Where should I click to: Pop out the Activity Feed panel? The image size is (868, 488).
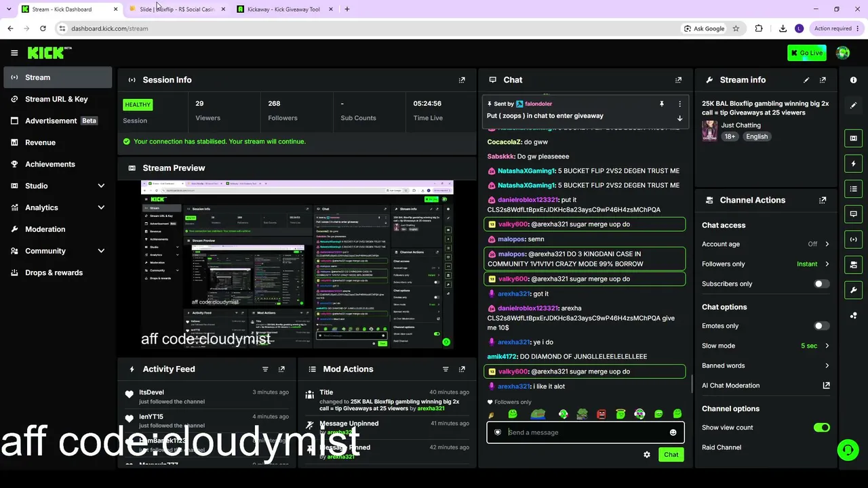281,369
